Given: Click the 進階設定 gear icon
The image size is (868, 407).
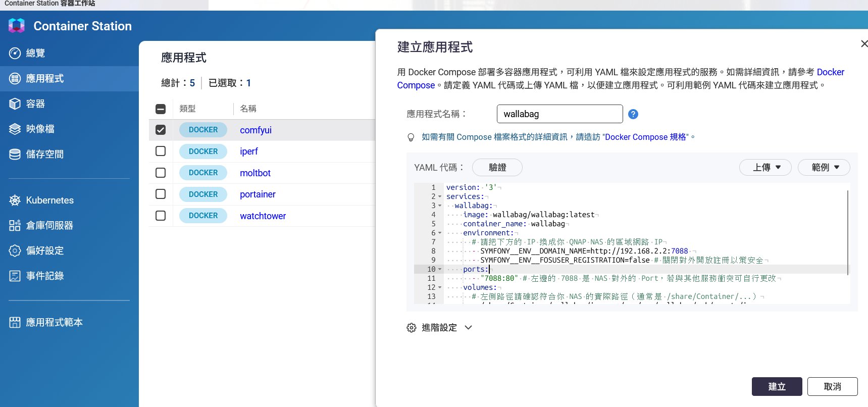Looking at the screenshot, I should coord(412,328).
